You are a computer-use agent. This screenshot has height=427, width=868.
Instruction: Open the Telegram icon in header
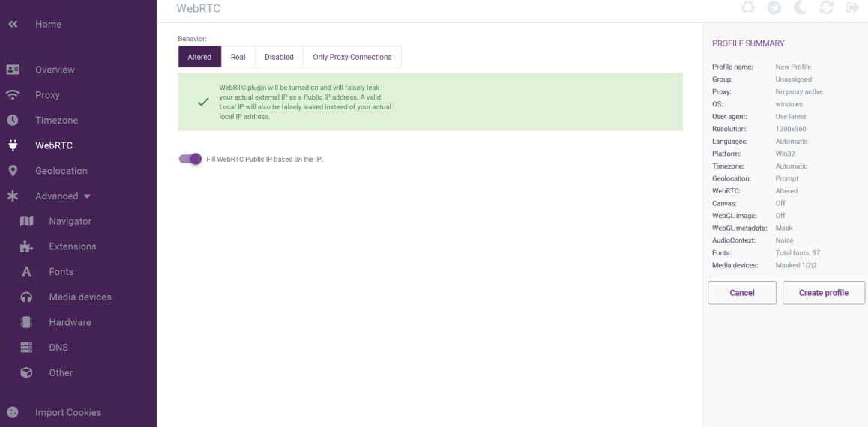tap(774, 7)
